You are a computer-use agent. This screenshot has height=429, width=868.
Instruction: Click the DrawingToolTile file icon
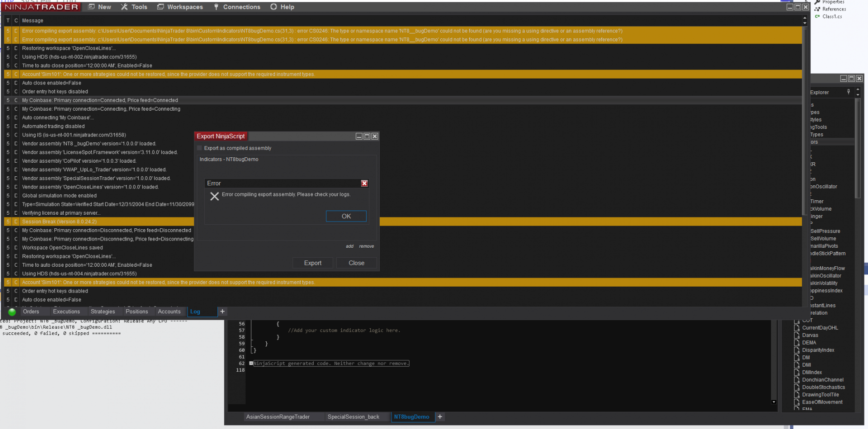[797, 395]
